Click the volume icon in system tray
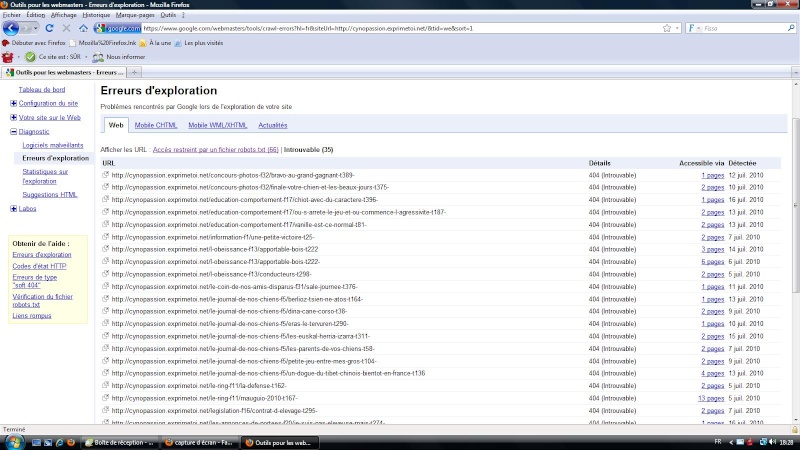The image size is (800, 450). (772, 442)
